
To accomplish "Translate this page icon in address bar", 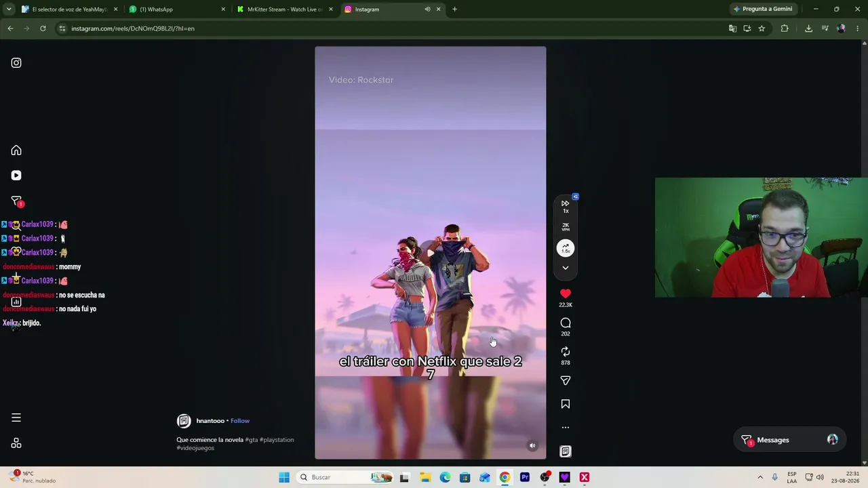I will (732, 28).
